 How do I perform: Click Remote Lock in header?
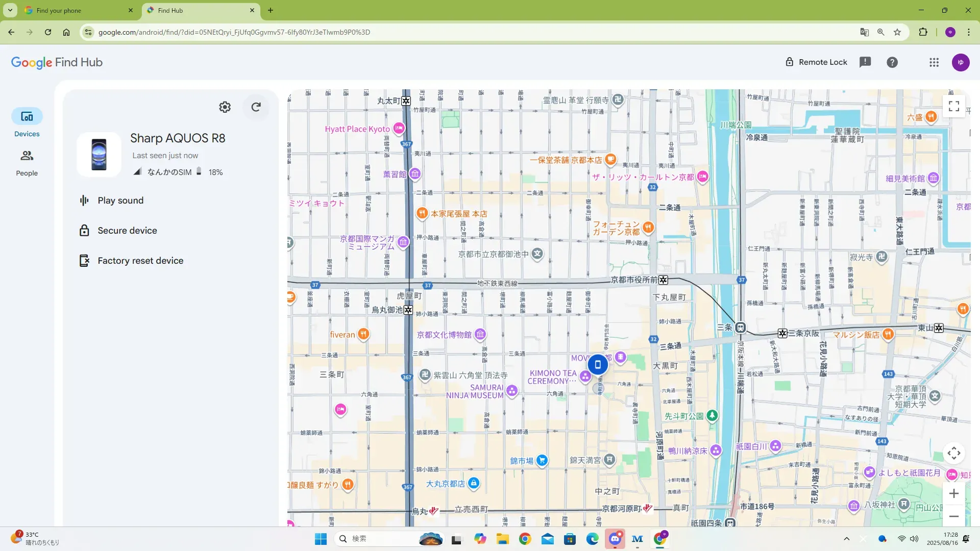[816, 62]
